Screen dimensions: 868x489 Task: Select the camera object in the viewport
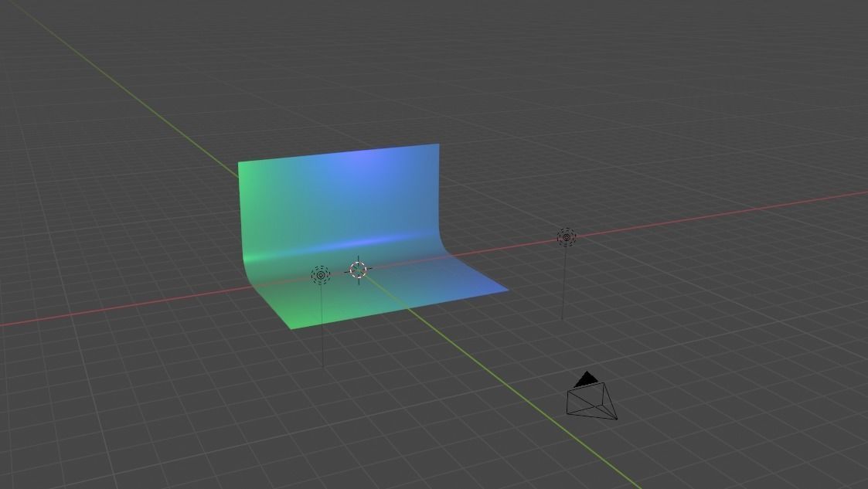coord(592,397)
